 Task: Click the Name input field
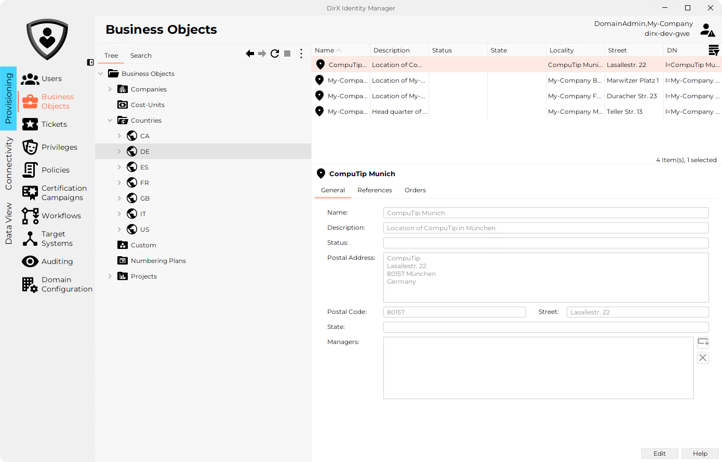546,213
